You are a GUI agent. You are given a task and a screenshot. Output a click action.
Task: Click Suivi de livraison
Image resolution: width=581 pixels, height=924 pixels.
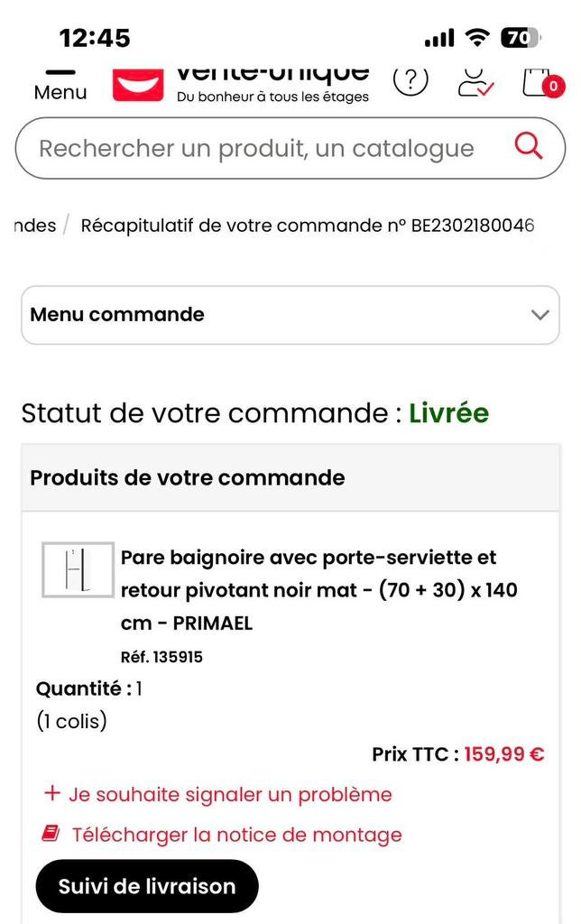(146, 886)
